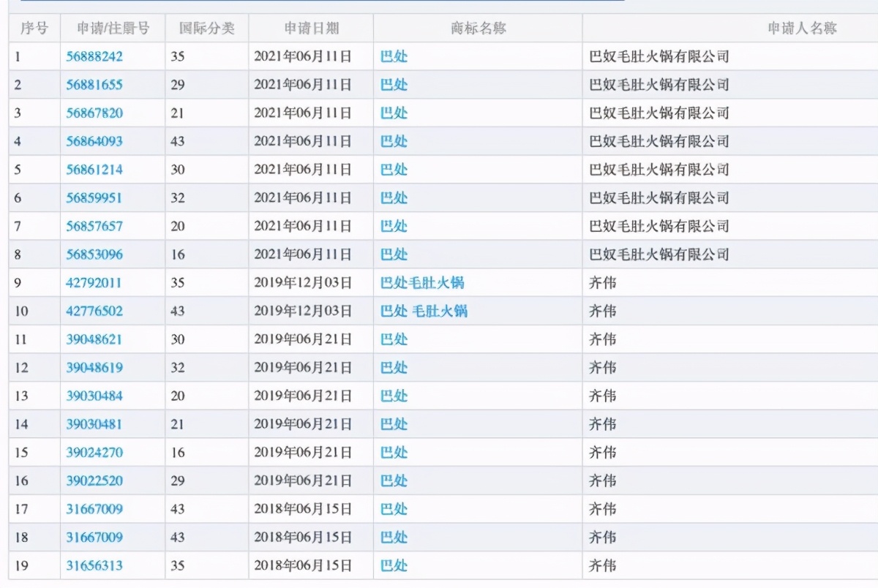This screenshot has width=878, height=588.
Task: Open 巴处 trademark link for 56861214
Action: pos(394,170)
